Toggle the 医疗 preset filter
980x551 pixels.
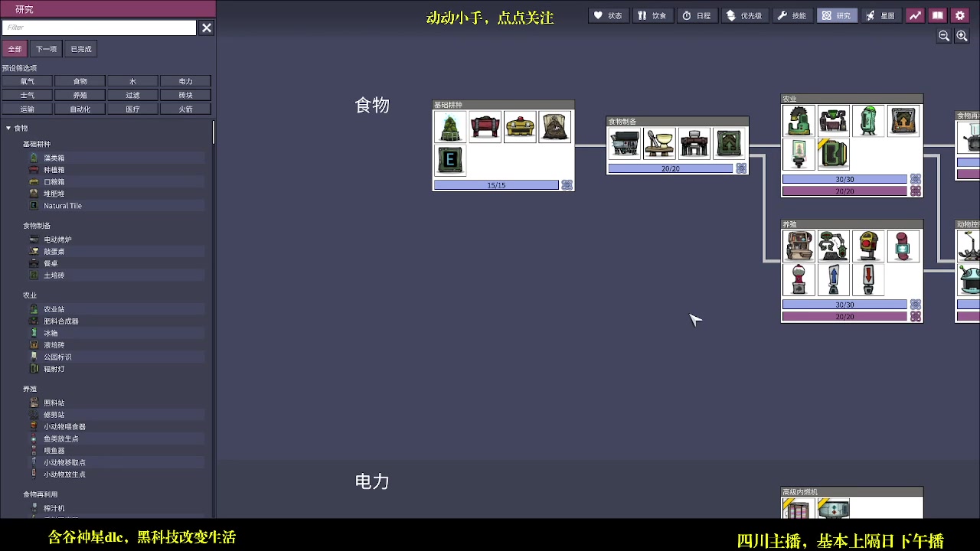pyautogui.click(x=133, y=109)
